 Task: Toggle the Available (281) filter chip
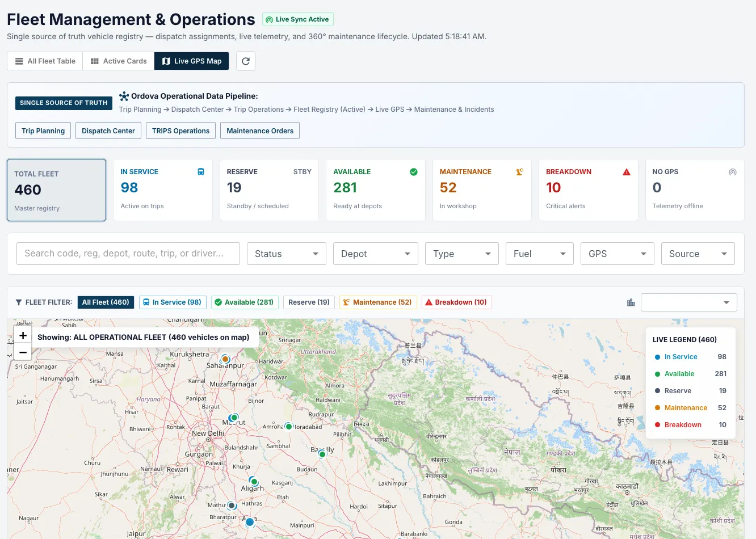pyautogui.click(x=244, y=302)
